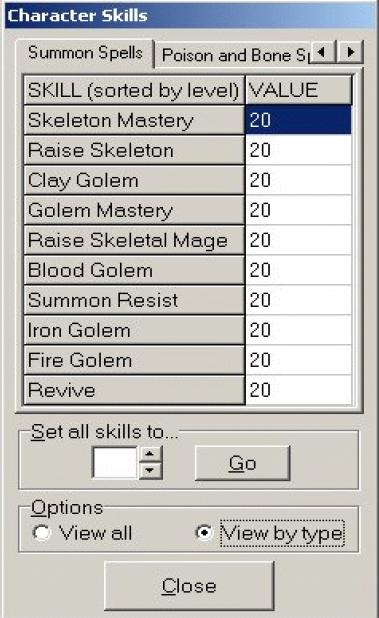Sort by the SKILL column header
The image size is (379, 618).
[x=134, y=90]
